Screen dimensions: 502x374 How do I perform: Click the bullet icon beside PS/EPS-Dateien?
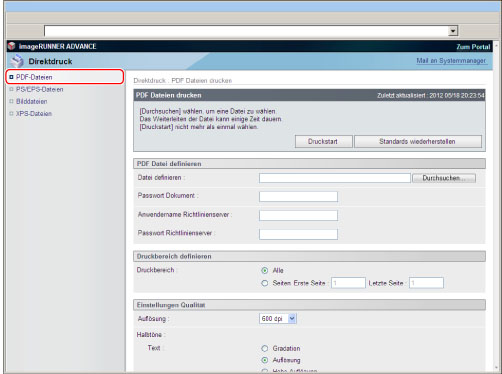pos(11,89)
